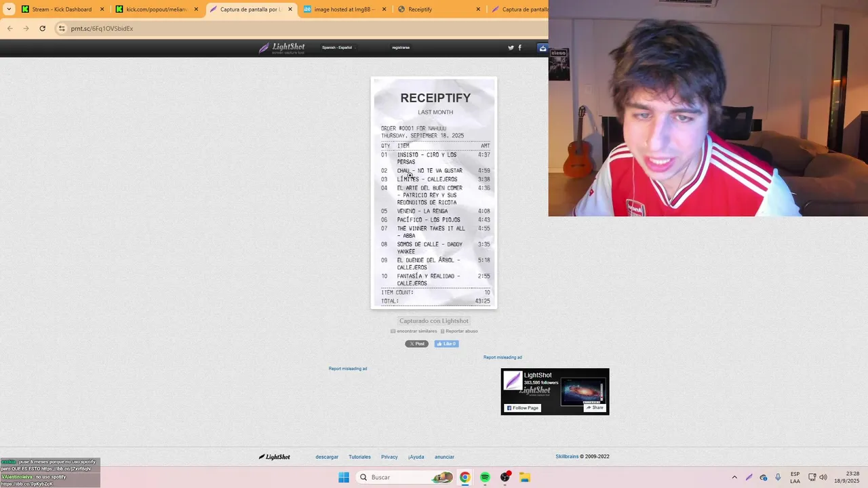Screen dimensions: 868x488
Task: Open Chrome from the taskbar
Action: (x=465, y=477)
